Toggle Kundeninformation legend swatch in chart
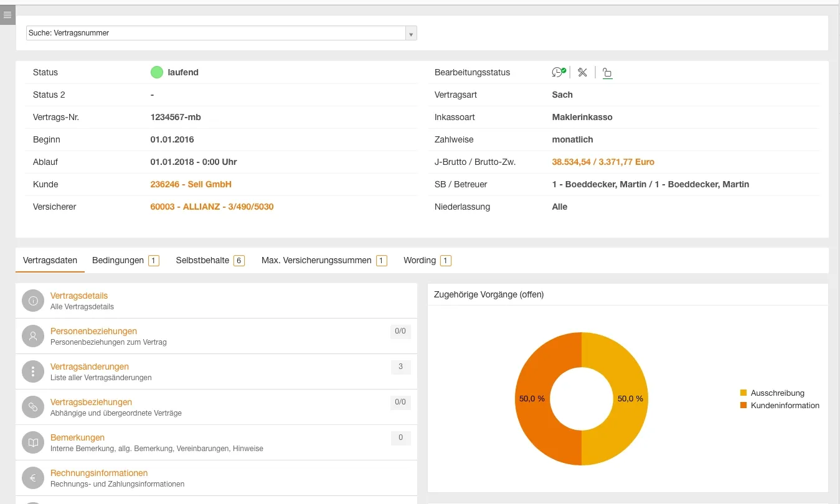 click(x=743, y=405)
